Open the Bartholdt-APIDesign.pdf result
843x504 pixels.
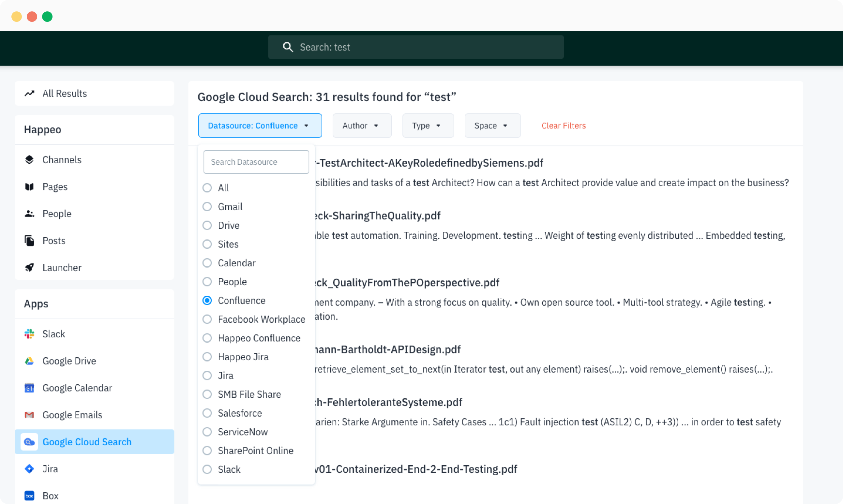(x=387, y=349)
